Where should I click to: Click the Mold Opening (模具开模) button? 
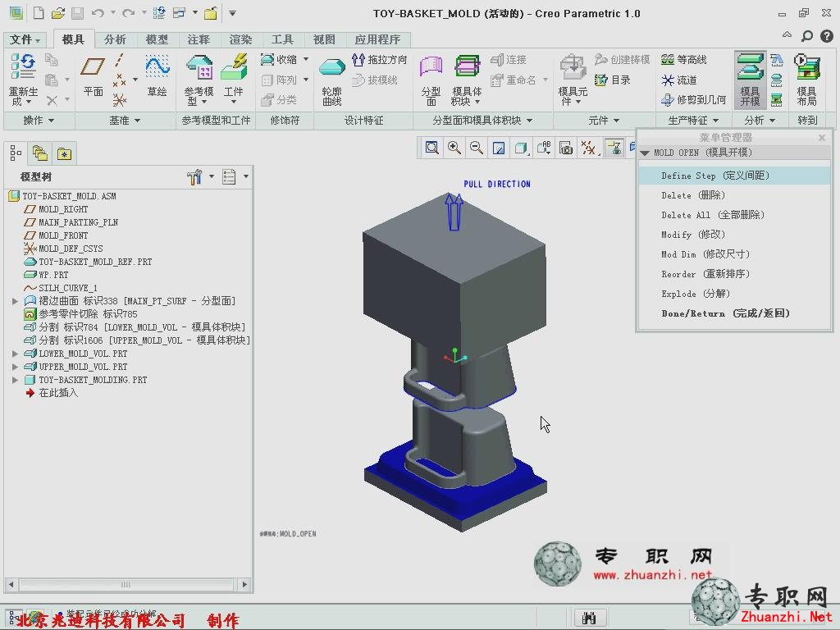[750, 80]
